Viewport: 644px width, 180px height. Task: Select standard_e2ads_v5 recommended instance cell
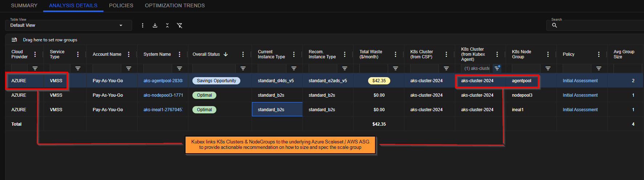coord(328,81)
